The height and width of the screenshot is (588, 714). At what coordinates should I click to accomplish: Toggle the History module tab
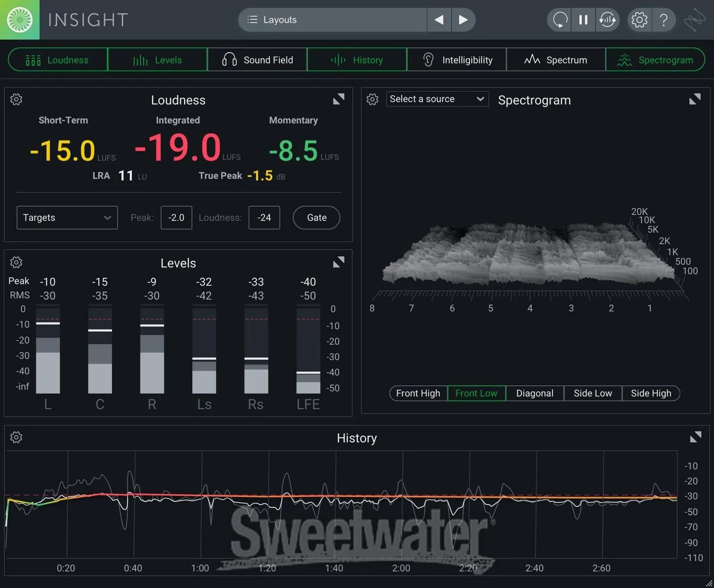(x=357, y=60)
